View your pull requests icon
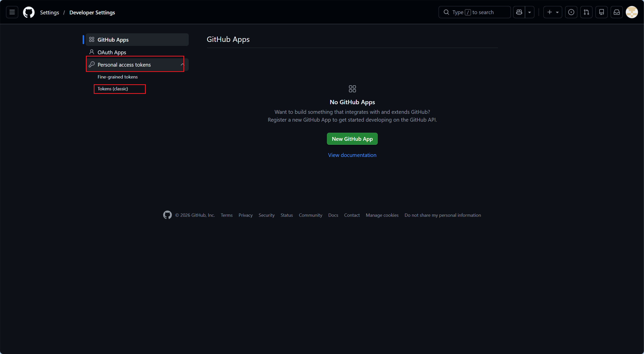644x354 pixels. click(x=586, y=12)
